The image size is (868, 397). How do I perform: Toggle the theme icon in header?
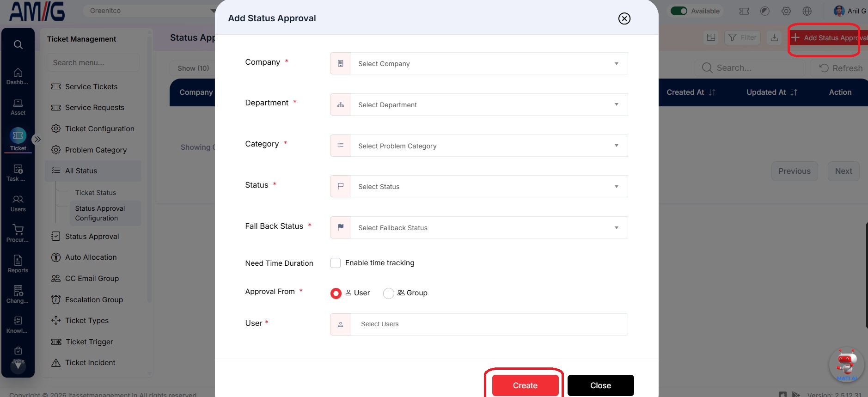765,11
